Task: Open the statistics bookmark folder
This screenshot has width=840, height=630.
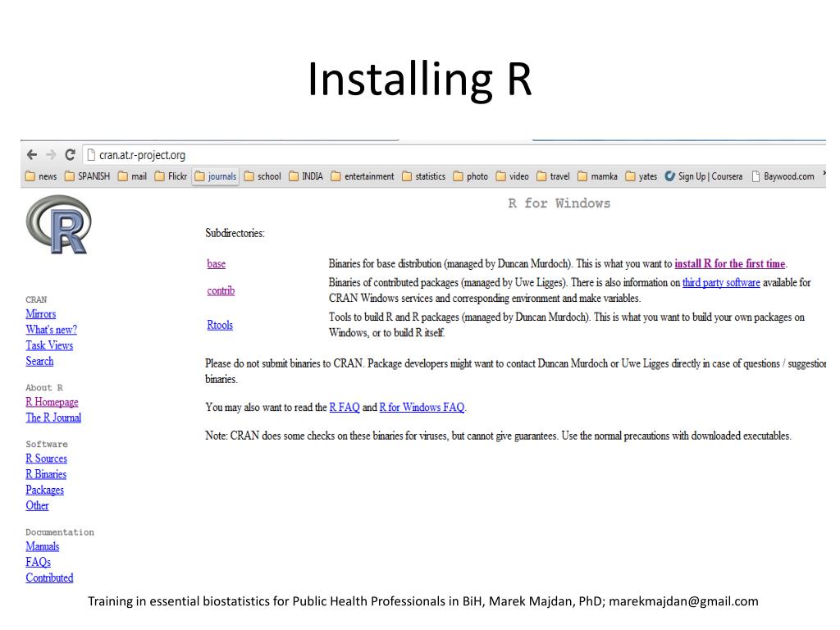Action: 424,176
